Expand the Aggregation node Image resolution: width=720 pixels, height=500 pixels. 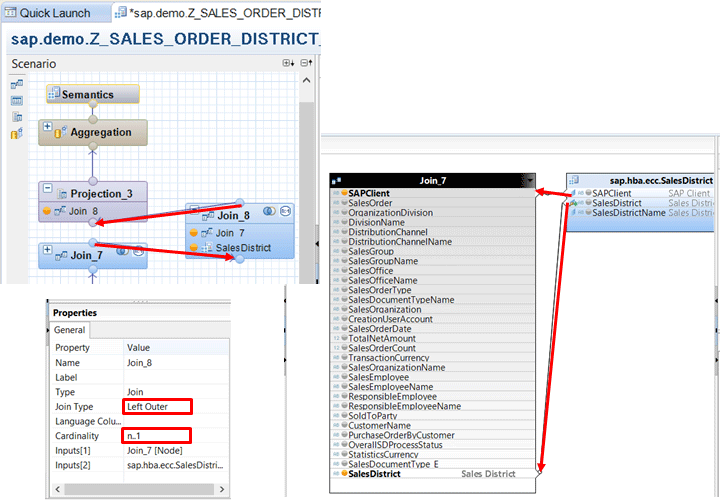coord(47,126)
